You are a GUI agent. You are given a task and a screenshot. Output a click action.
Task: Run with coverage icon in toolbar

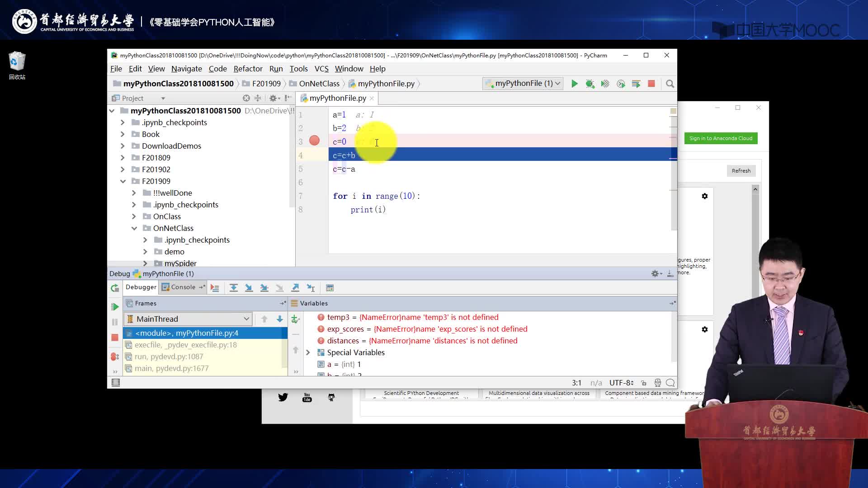(x=605, y=84)
